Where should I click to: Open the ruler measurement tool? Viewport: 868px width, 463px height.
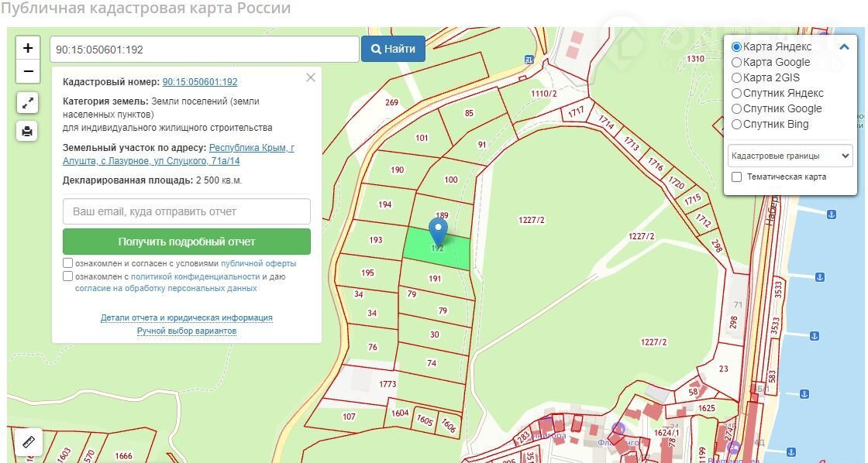coord(29,443)
